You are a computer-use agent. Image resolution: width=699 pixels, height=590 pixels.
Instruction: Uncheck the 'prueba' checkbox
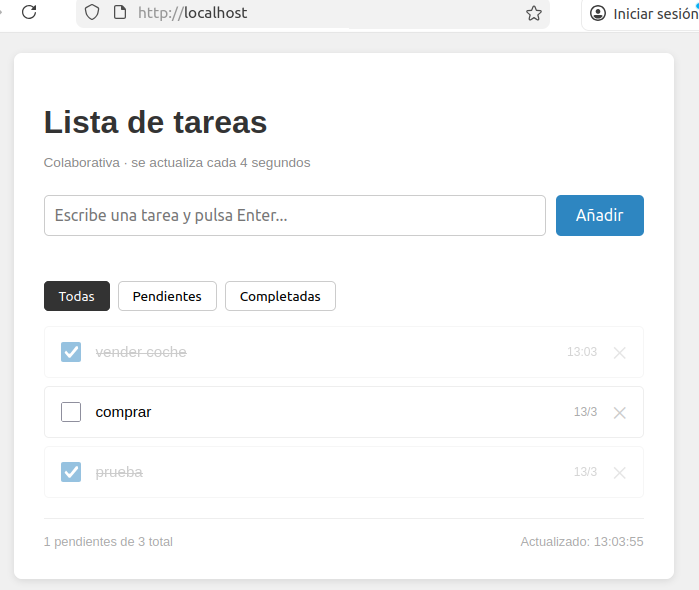coord(71,472)
